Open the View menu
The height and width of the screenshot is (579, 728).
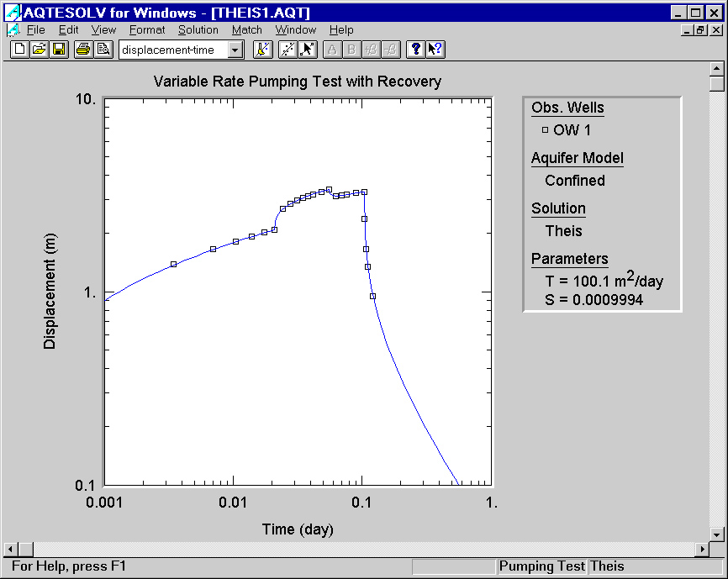(x=103, y=29)
